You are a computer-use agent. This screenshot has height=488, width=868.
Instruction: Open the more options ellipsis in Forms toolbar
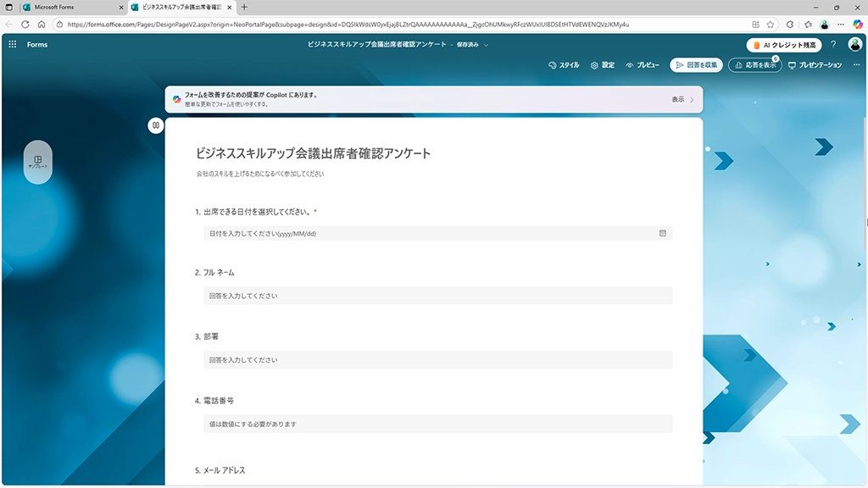[x=855, y=65]
